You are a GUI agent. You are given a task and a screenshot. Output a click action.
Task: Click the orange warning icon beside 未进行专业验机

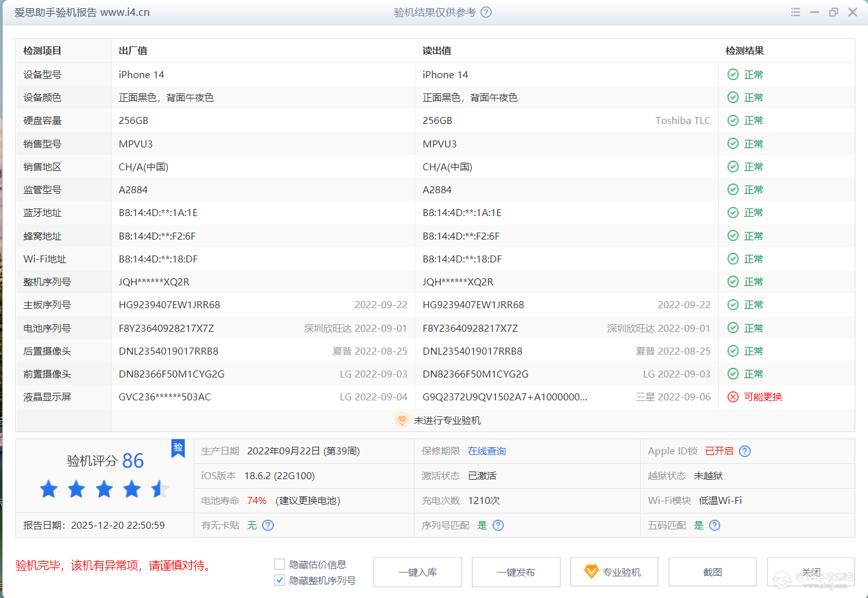pos(402,420)
